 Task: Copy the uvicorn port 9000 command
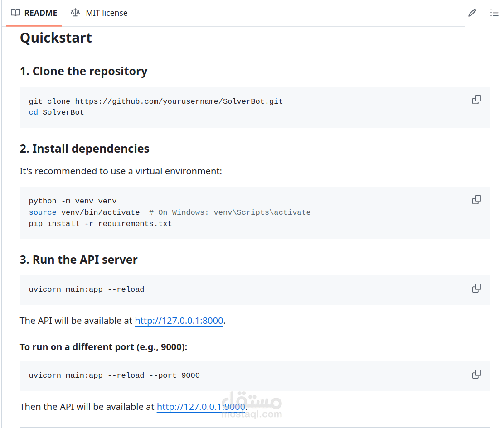(477, 374)
